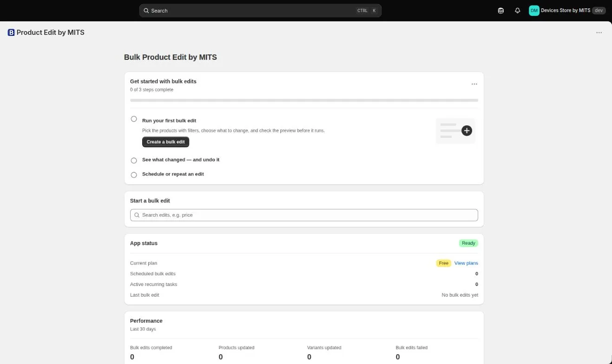Click the 'Products updated' metric label
Viewport: 612px width, 364px height.
coord(237,348)
